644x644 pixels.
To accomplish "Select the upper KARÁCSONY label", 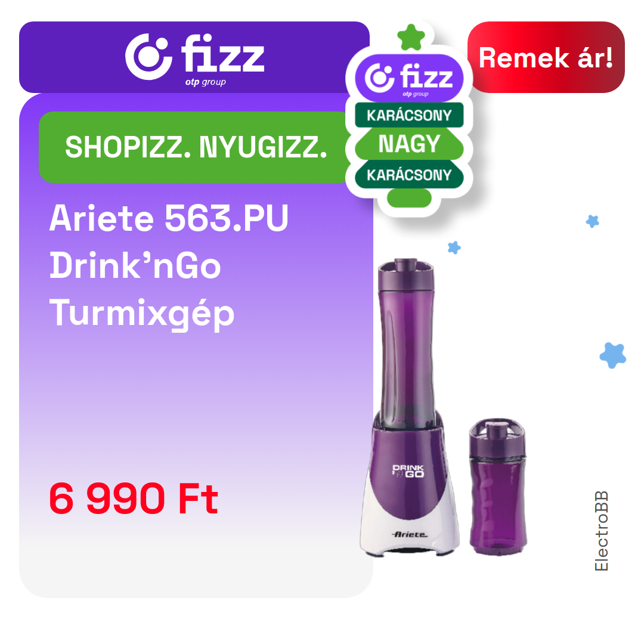I will (409, 115).
